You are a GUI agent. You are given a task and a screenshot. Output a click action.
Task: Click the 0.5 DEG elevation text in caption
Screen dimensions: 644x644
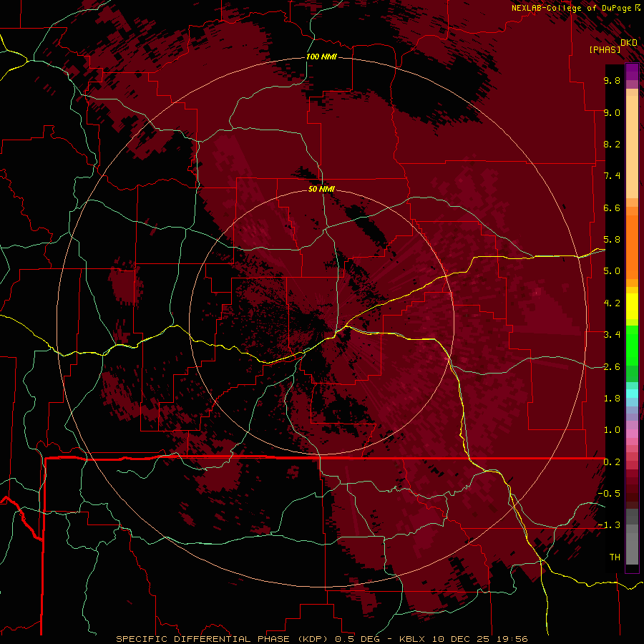pyautogui.click(x=357, y=639)
